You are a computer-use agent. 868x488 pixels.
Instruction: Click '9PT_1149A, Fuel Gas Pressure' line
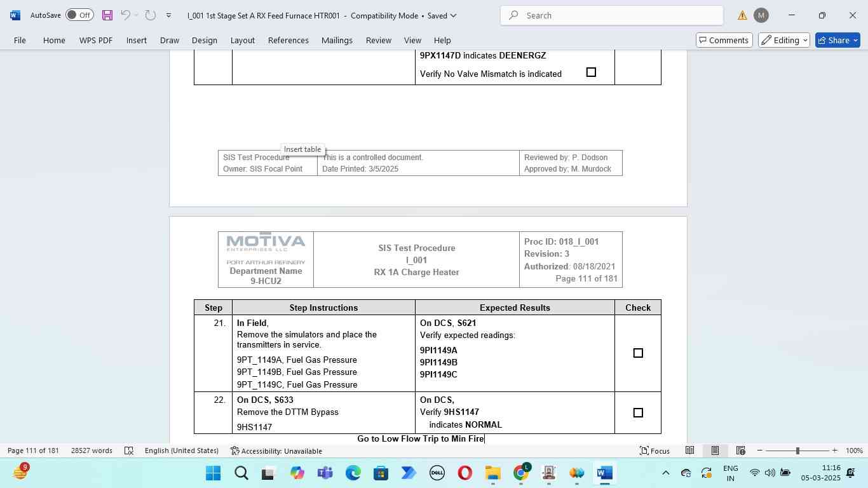(x=297, y=360)
